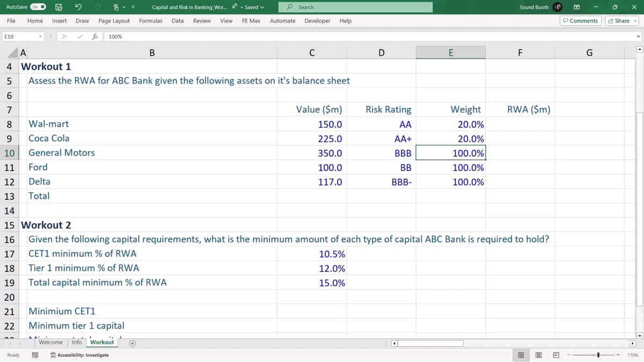Switch to the Formulas tab
The image size is (644, 362).
pos(151,21)
